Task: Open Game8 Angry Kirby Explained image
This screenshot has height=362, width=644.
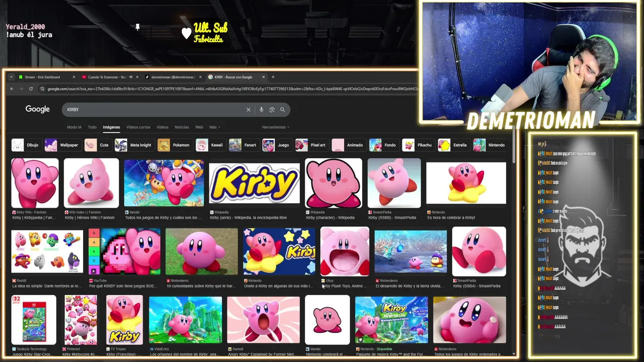Action: pos(263,320)
